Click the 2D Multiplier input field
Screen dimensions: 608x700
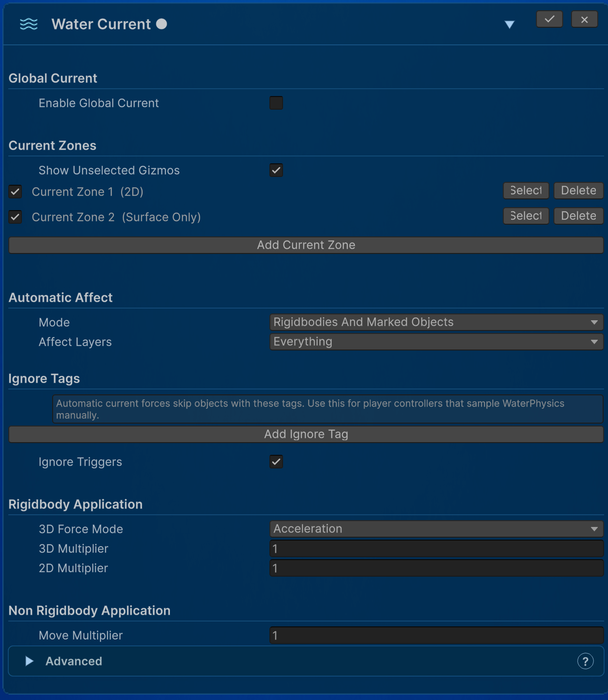437,568
